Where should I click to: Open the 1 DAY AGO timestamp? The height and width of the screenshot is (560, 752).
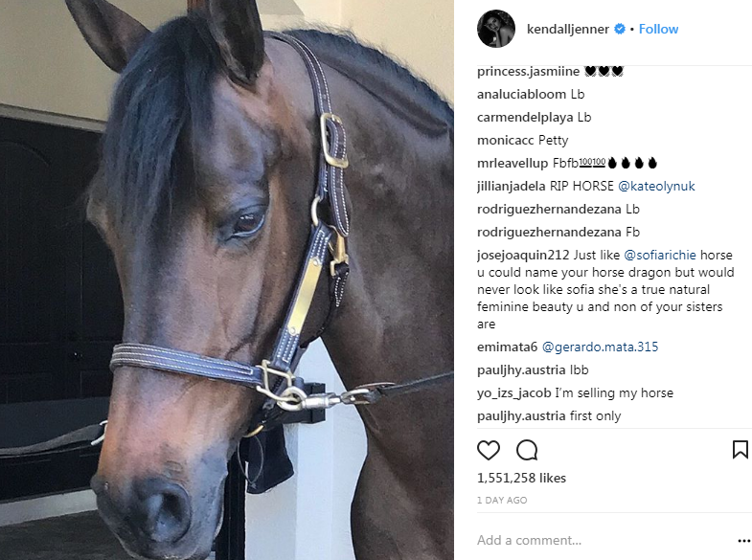(502, 500)
